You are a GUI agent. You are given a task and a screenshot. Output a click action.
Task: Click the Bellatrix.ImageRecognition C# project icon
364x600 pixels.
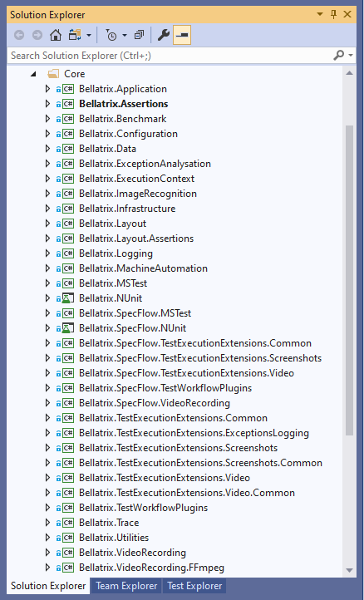click(68, 194)
